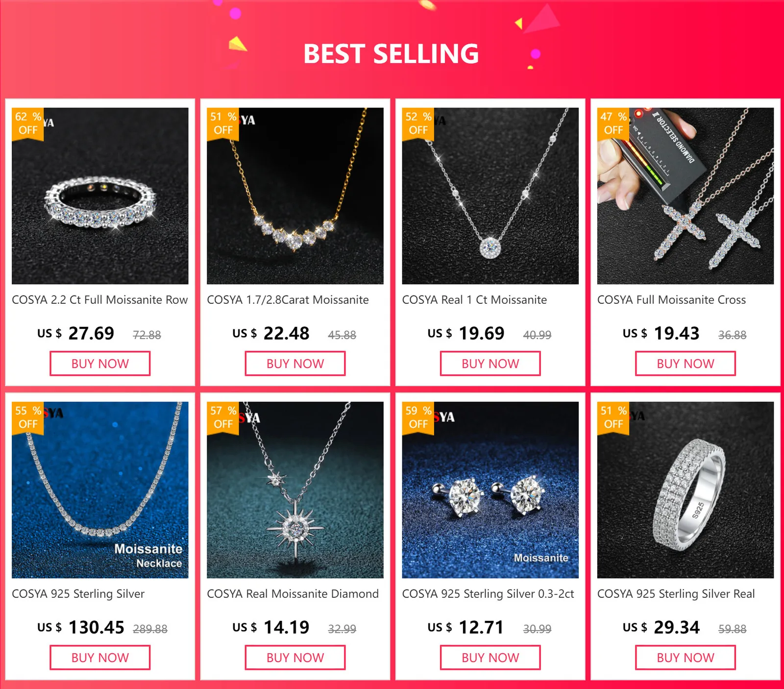This screenshot has width=784, height=689.
Task: Click the 55% OFF badge on the tennis necklace
Action: click(x=28, y=418)
